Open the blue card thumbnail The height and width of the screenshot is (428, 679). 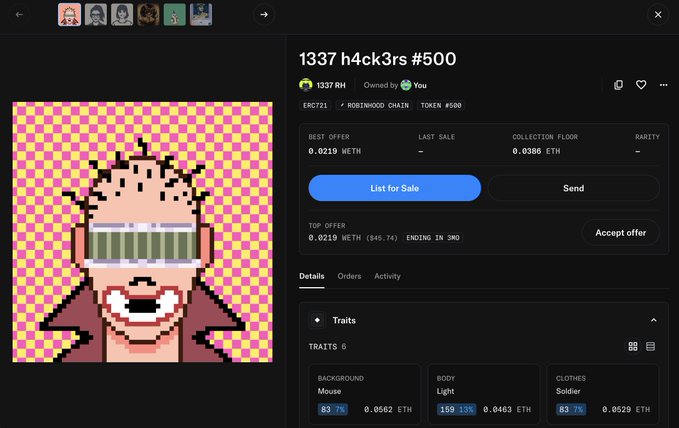[201, 14]
